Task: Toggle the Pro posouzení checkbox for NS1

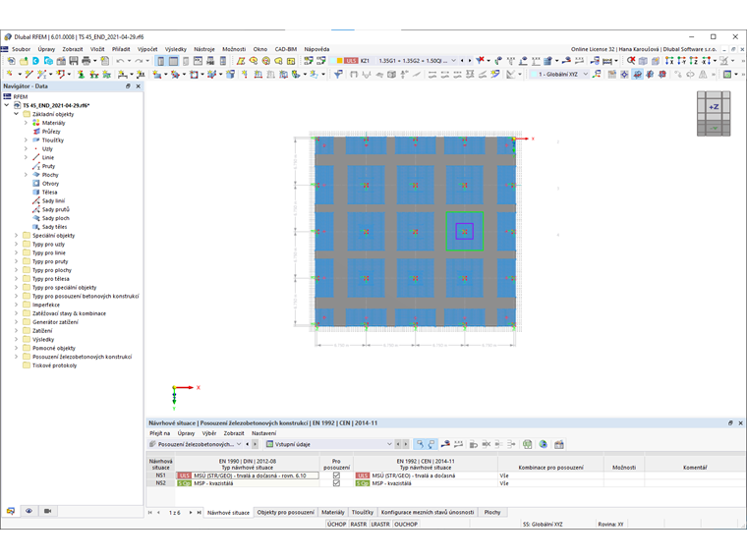Action: coord(336,476)
